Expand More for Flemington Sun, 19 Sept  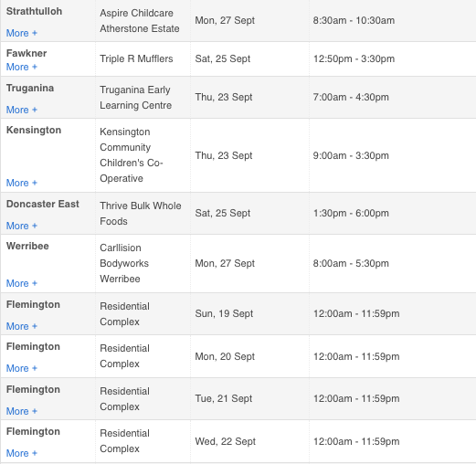(x=22, y=326)
